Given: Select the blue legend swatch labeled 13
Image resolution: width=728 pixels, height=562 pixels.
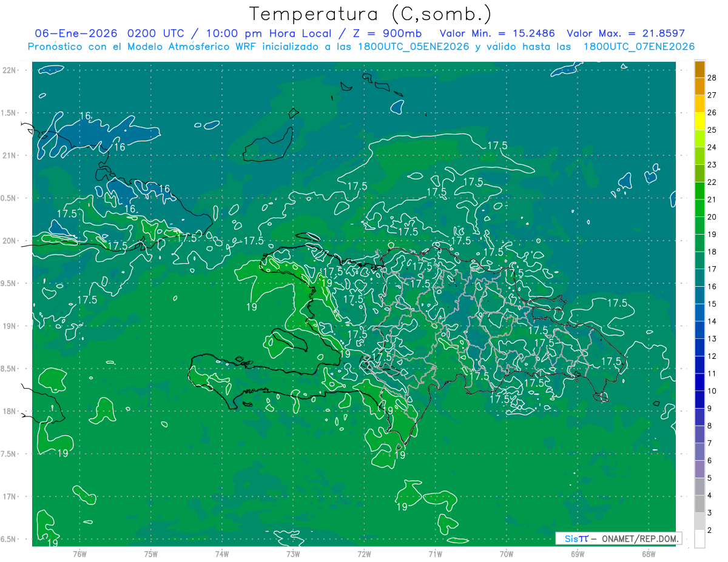Looking at the screenshot, I should tap(699, 330).
